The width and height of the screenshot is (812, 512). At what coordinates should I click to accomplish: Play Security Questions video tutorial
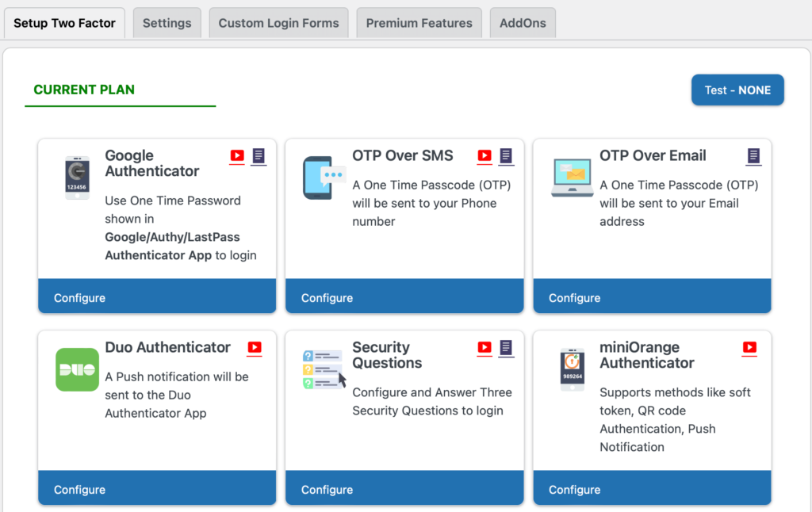click(485, 347)
